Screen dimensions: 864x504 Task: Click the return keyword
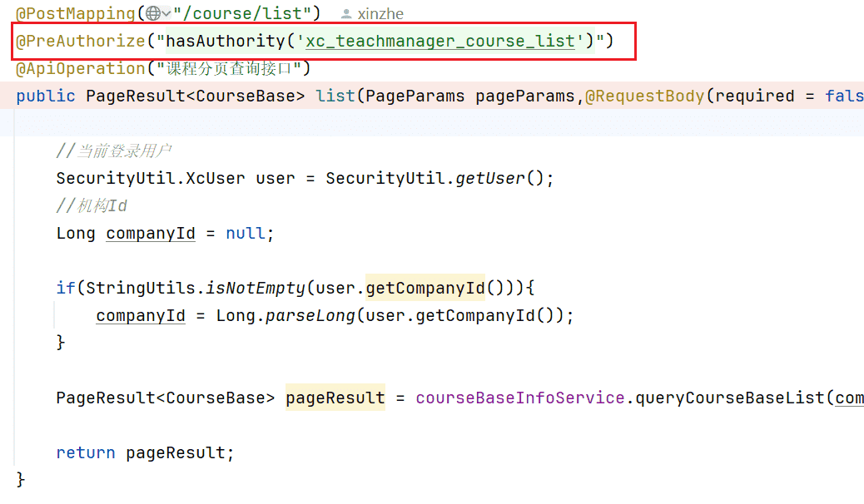(x=86, y=452)
